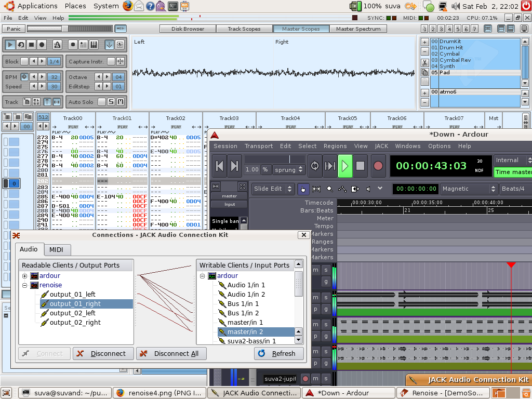The height and width of the screenshot is (399, 532).
Task: Toggle the Capture Instr. checkbox
Action: tap(111, 61)
